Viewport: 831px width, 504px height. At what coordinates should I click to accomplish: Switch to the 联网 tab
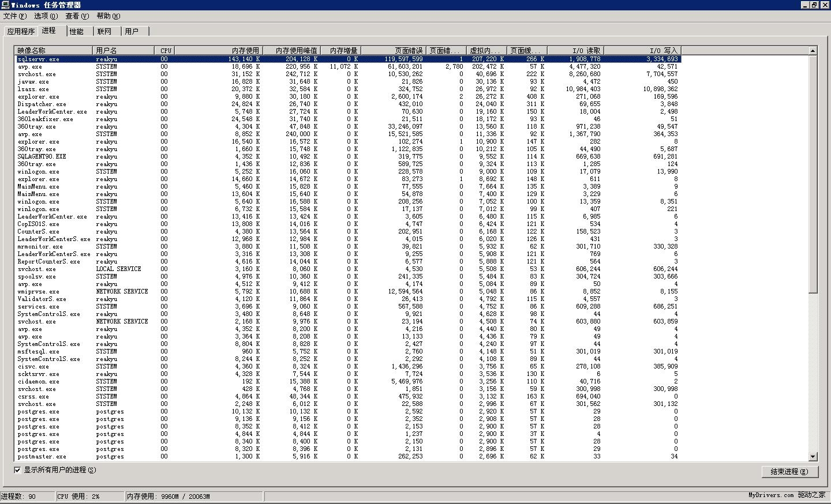pyautogui.click(x=104, y=31)
